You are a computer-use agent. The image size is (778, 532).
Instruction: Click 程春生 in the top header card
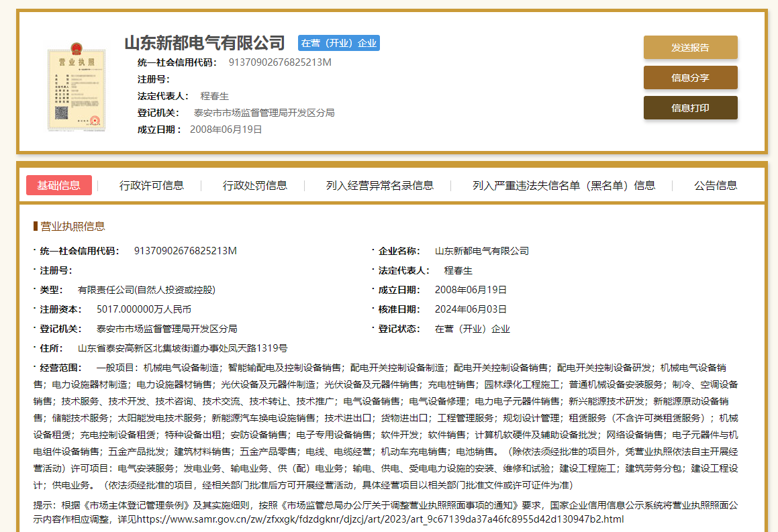click(x=214, y=96)
